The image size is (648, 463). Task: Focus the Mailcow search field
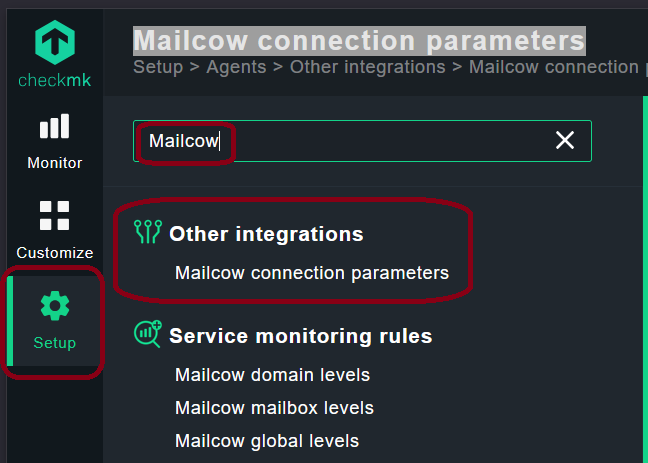362,141
